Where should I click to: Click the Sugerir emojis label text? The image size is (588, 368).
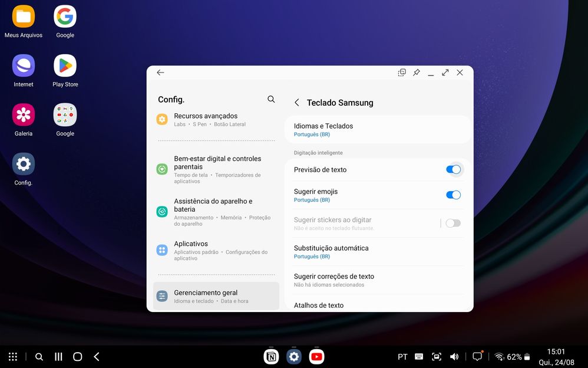[x=316, y=192]
